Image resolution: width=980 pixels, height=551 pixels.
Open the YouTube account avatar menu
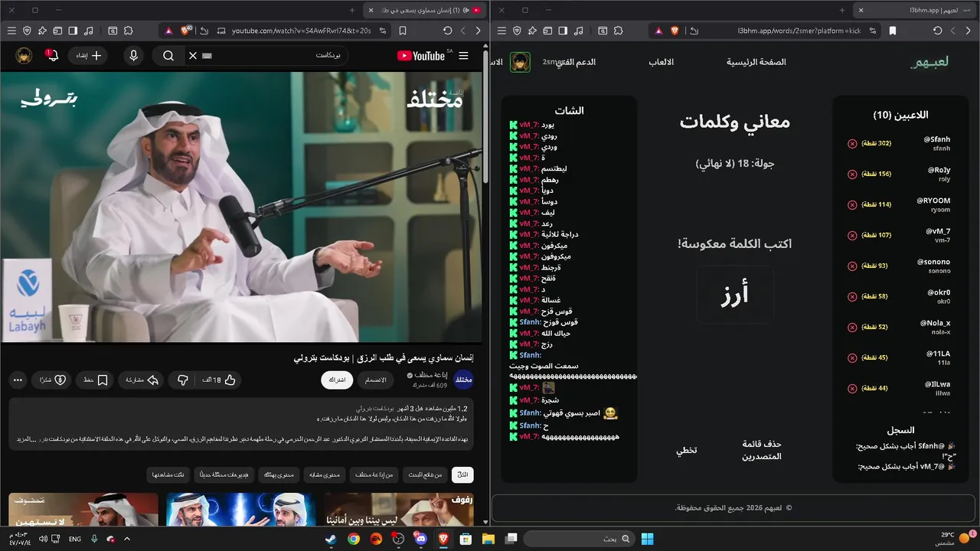[x=24, y=56]
